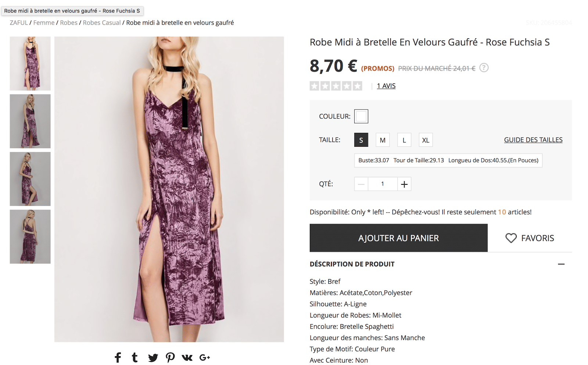
Task: Collapse the Description de Produit section
Action: coord(561,264)
